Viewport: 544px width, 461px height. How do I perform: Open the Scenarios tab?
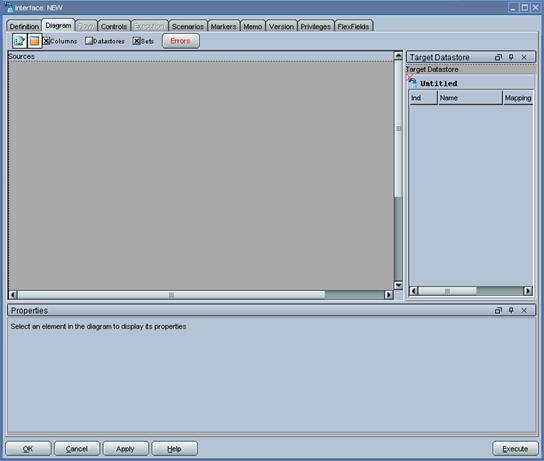188,26
